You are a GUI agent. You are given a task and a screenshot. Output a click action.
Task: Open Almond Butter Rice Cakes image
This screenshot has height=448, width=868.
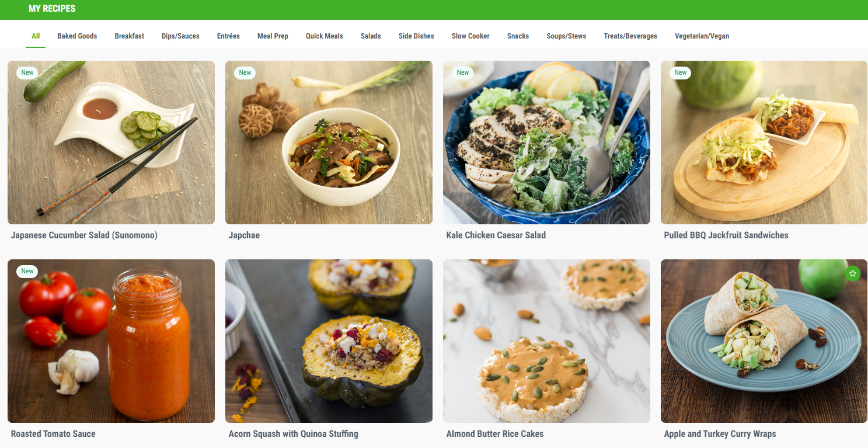coord(546,341)
